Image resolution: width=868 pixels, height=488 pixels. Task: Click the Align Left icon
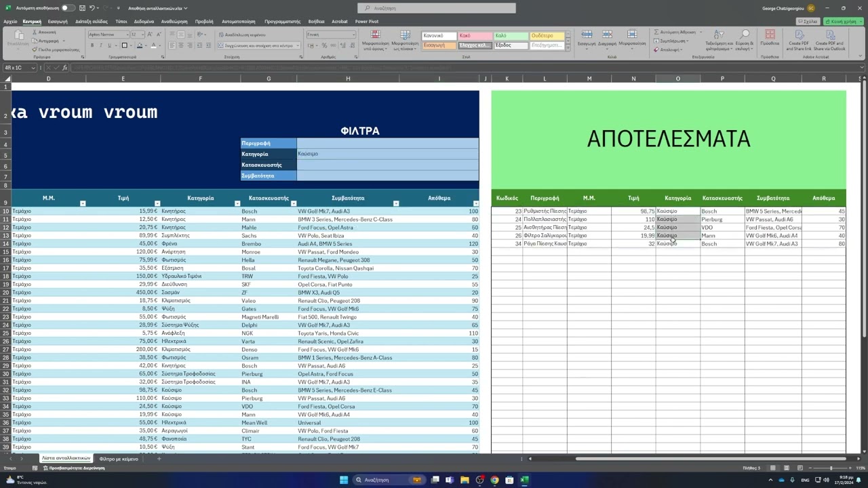point(172,45)
